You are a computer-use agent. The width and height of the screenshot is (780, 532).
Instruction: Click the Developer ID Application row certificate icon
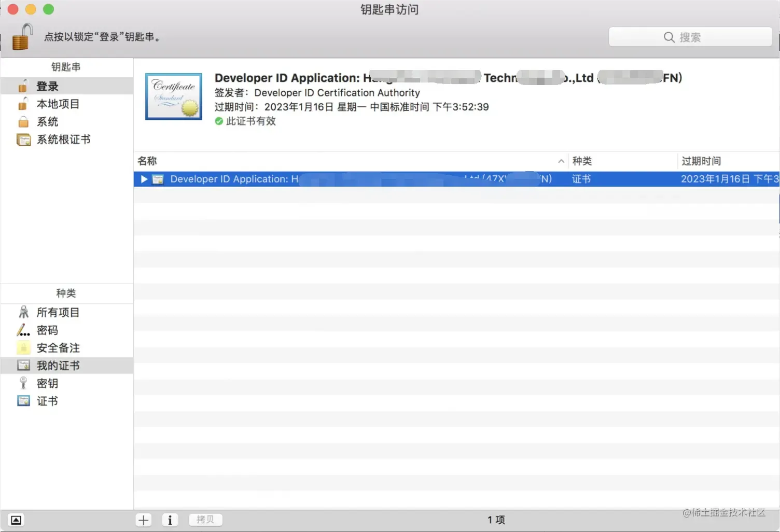coord(158,179)
